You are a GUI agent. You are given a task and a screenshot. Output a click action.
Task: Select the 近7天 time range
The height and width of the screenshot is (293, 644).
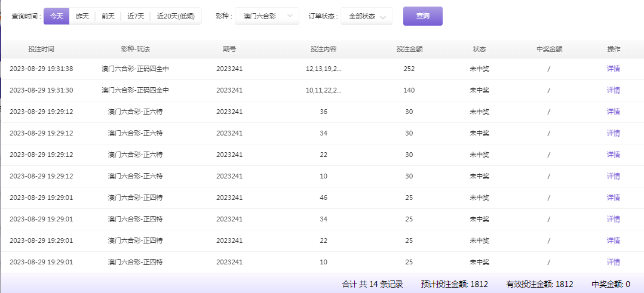pos(136,16)
